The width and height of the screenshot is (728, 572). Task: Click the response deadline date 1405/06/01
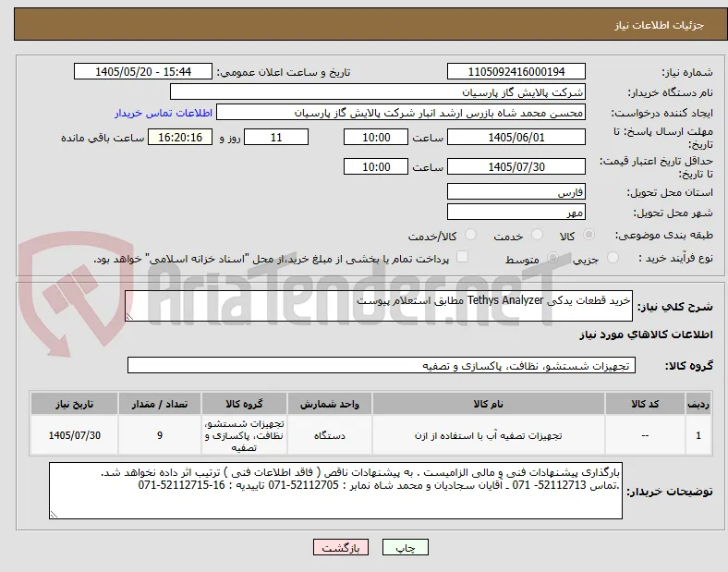516,138
